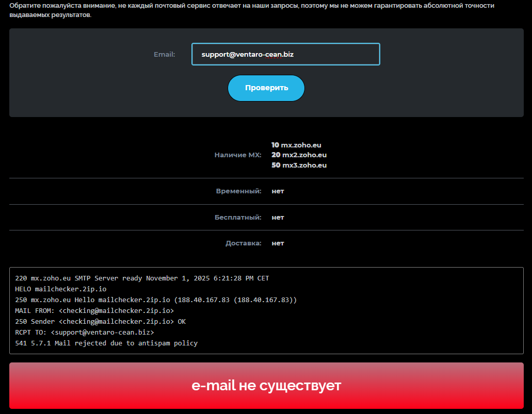Select the mx2.zoho.eu priority 20 record
Screen dimensions: 532x414
tap(299, 155)
